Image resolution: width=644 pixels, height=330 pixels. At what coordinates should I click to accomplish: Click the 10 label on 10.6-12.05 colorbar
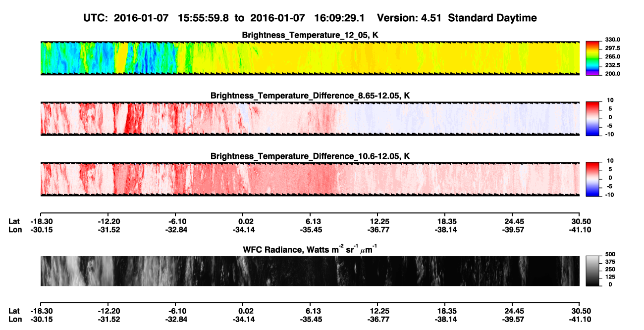click(x=611, y=161)
